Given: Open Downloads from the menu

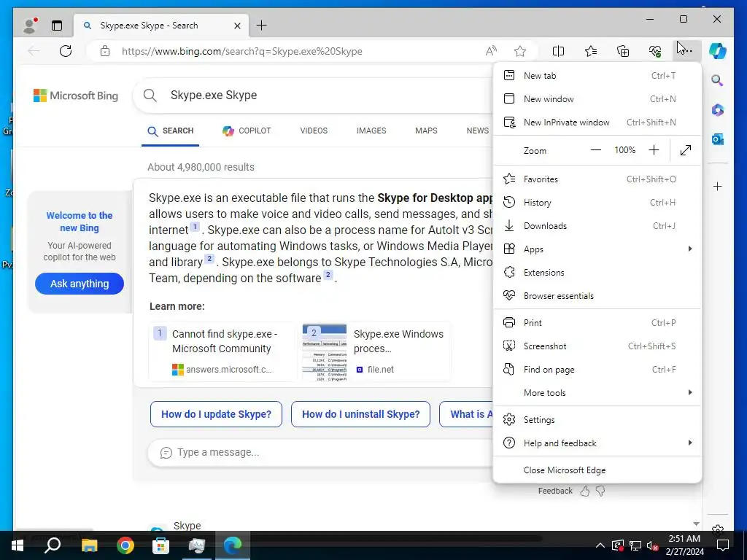Looking at the screenshot, I should (597, 226).
